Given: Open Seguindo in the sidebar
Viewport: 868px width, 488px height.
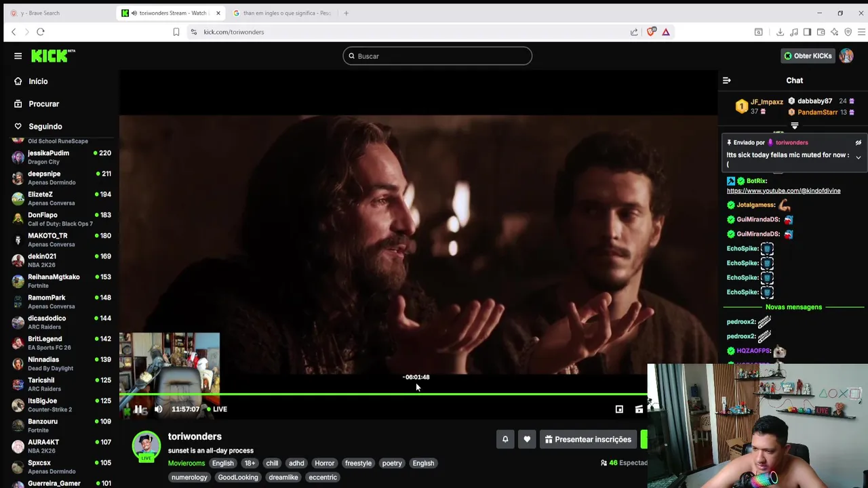Looking at the screenshot, I should coord(45,126).
